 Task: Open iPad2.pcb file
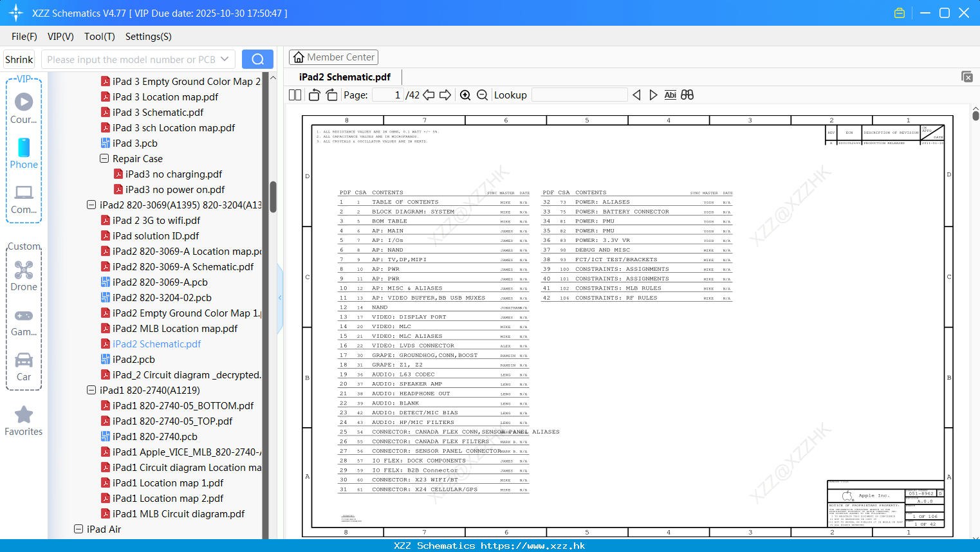(x=127, y=359)
